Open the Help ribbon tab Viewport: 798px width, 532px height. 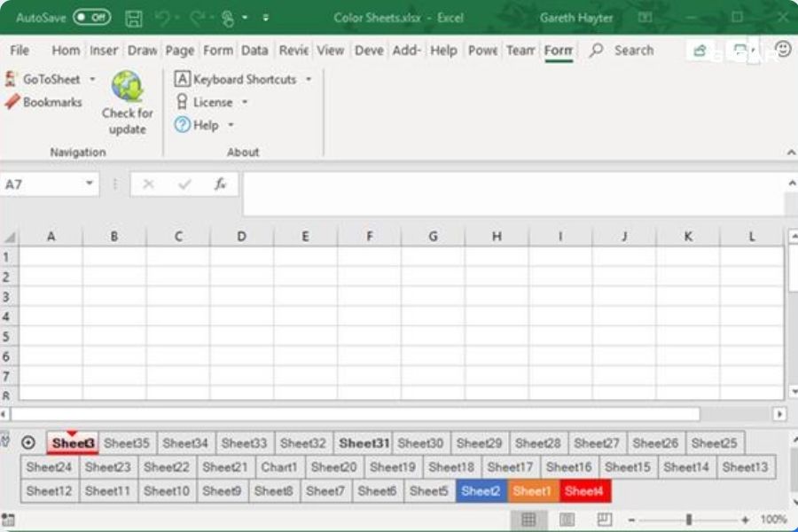click(444, 51)
